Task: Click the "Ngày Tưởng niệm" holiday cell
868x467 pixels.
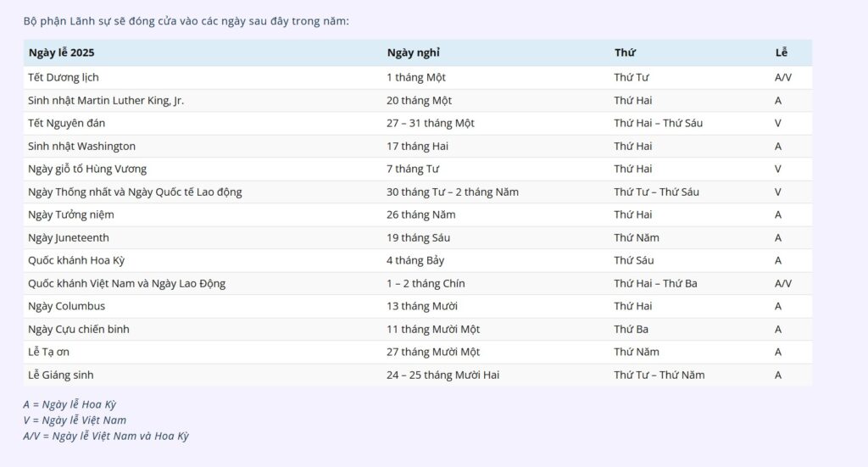Action: pyautogui.click(x=71, y=214)
